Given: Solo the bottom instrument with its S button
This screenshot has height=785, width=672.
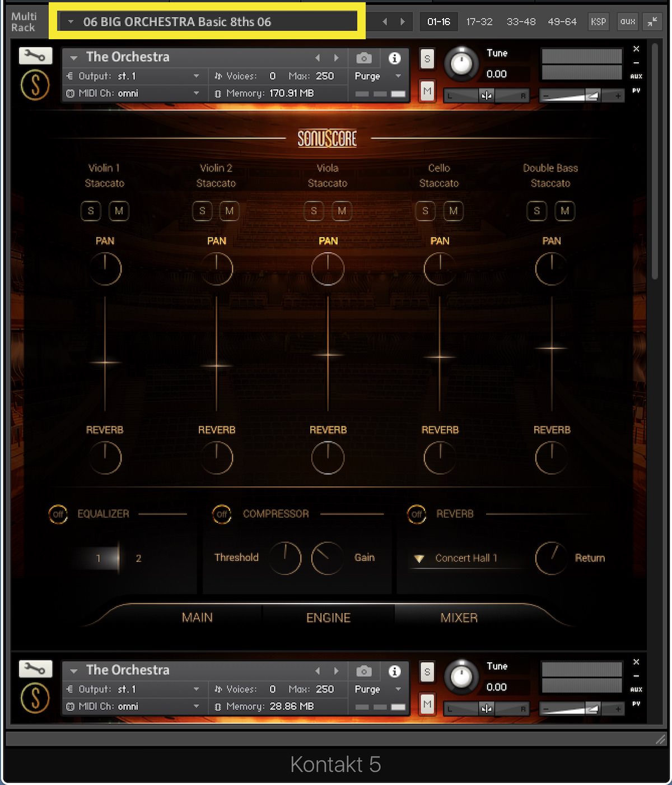Looking at the screenshot, I should 427,671.
